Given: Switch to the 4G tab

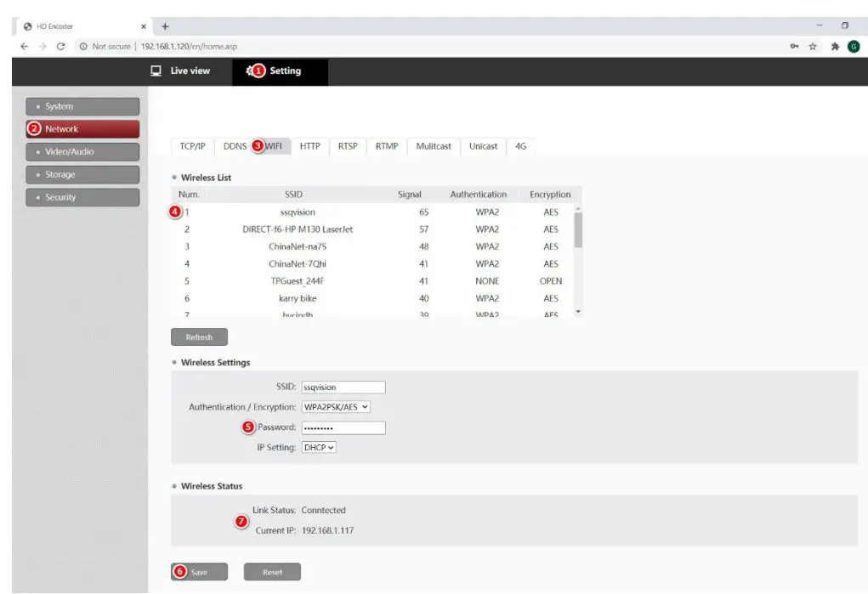Looking at the screenshot, I should point(520,146).
